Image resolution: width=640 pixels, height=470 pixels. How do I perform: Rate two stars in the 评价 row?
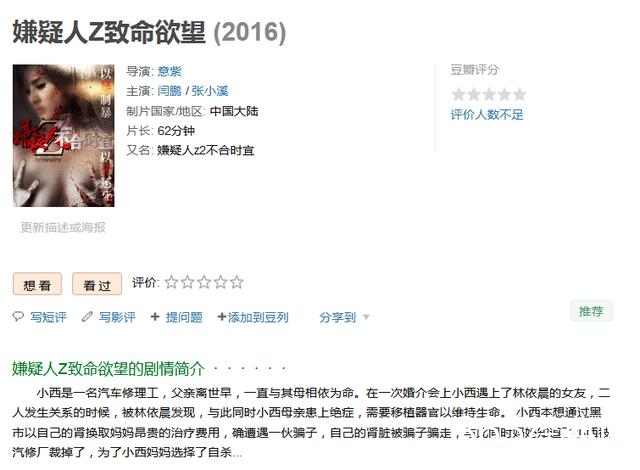point(188,282)
